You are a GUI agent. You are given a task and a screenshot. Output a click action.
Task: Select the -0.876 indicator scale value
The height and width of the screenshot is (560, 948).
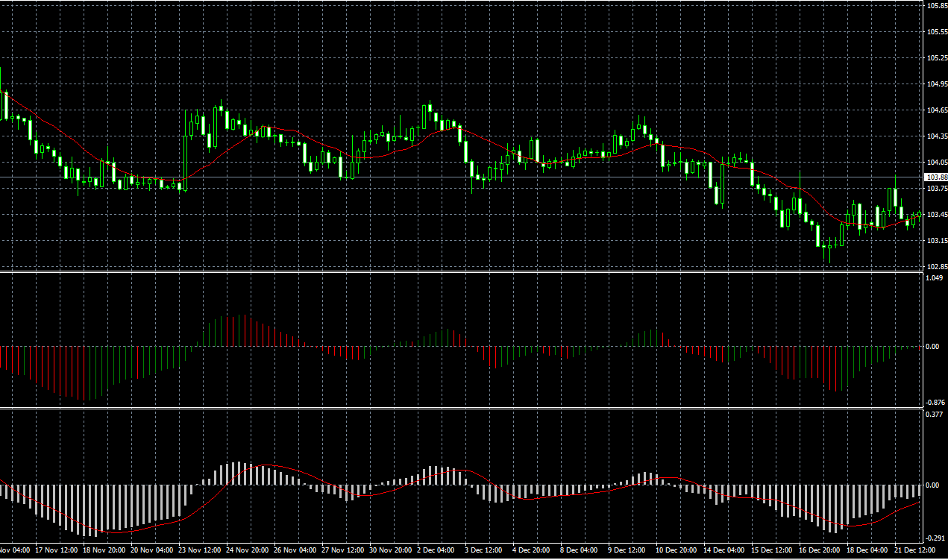tap(936, 403)
